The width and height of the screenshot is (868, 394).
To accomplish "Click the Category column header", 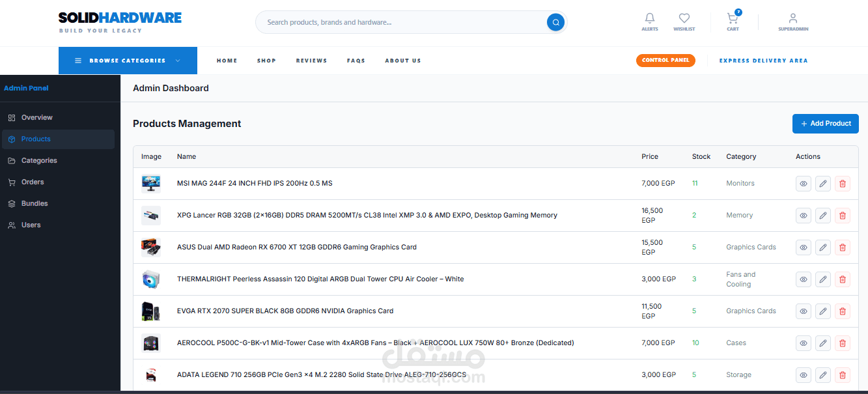I will point(741,156).
